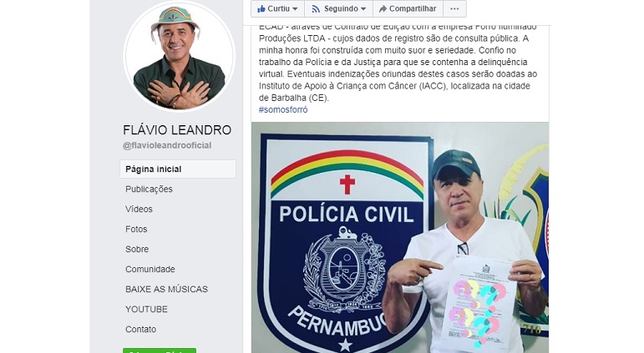This screenshot has height=353, width=644.
Task: Open the Comunidade section
Action: pos(150,270)
